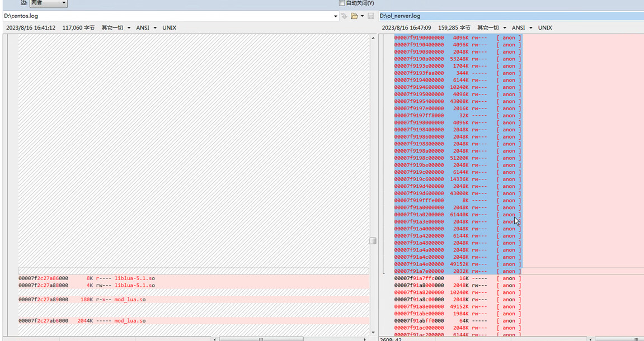
Task: Click the D:\centos.log path field
Action: coord(168,16)
